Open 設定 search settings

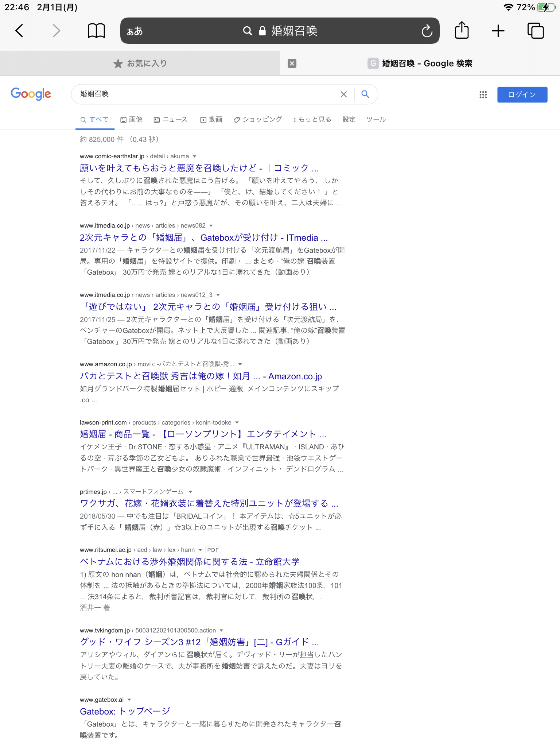349,120
